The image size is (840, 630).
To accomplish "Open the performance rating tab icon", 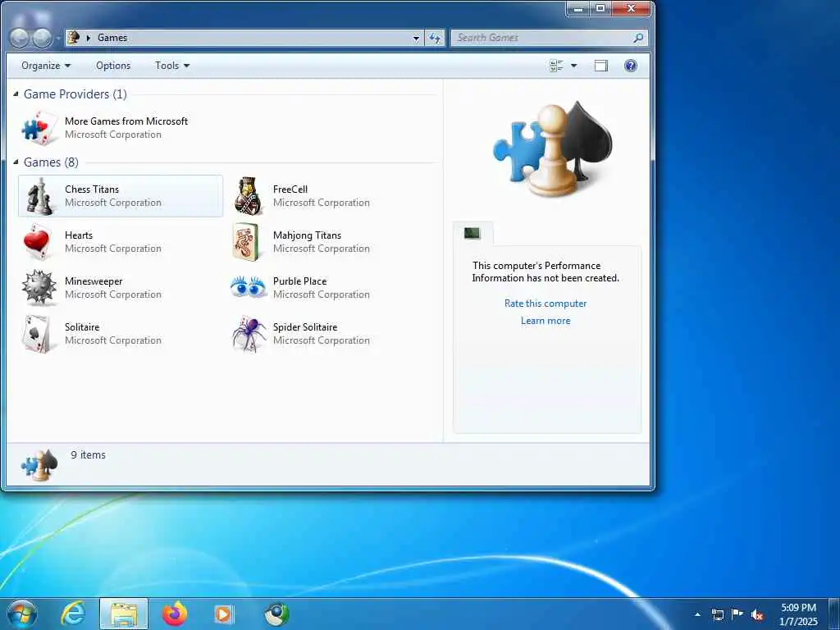I will pos(472,233).
